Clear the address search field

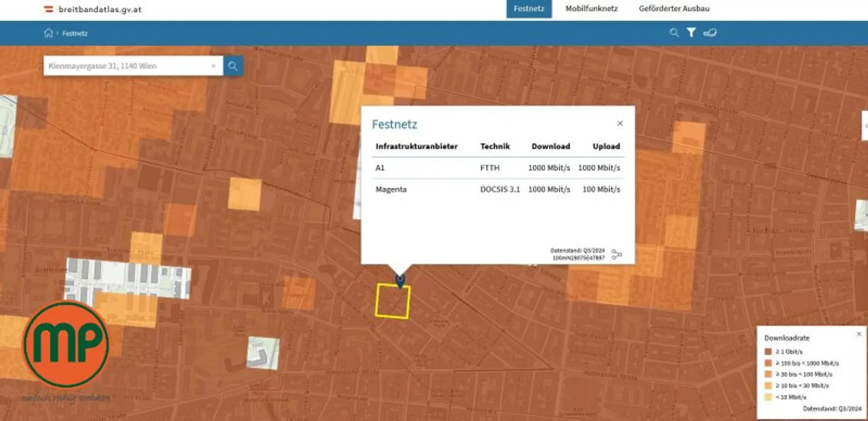pos(213,66)
